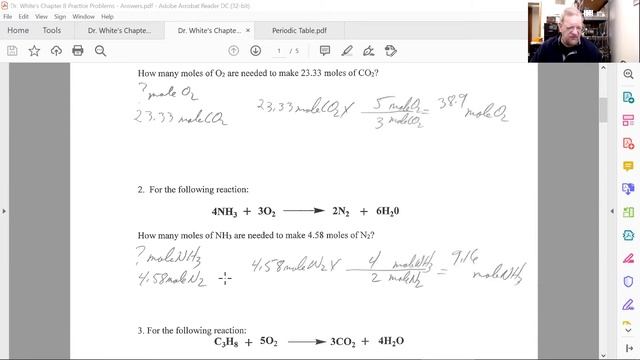Switch to the Home tab

pos(18,31)
